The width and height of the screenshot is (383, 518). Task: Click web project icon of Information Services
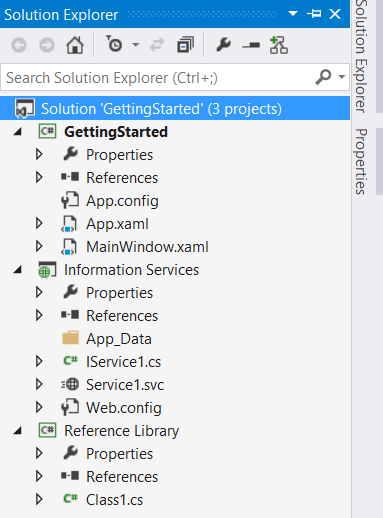pyautogui.click(x=47, y=270)
